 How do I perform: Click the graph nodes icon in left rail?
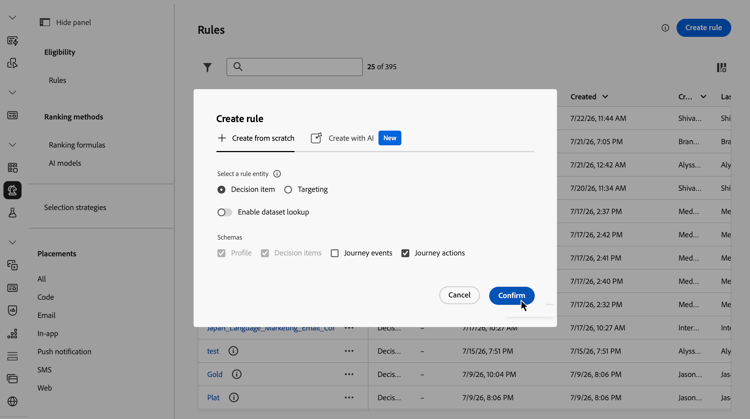pos(12,333)
